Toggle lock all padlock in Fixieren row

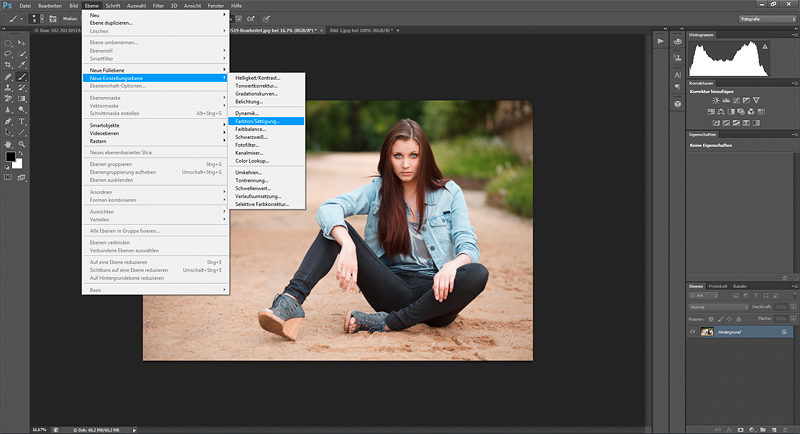(739, 319)
